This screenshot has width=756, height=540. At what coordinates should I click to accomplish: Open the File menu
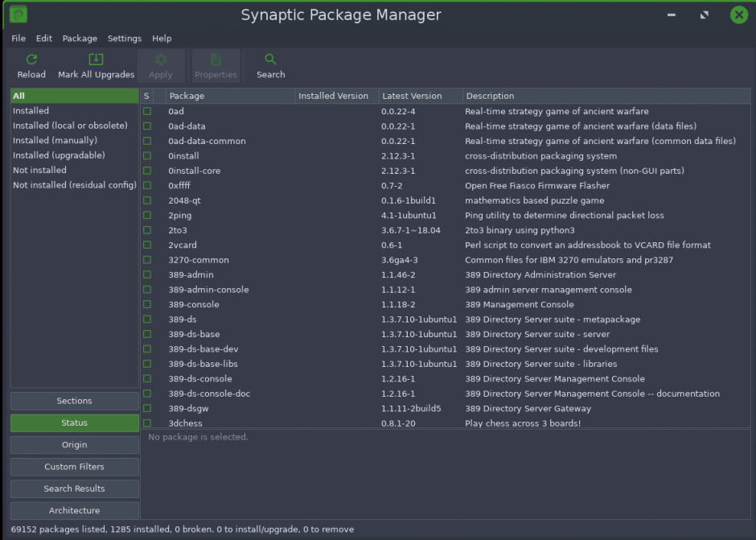tap(18, 38)
